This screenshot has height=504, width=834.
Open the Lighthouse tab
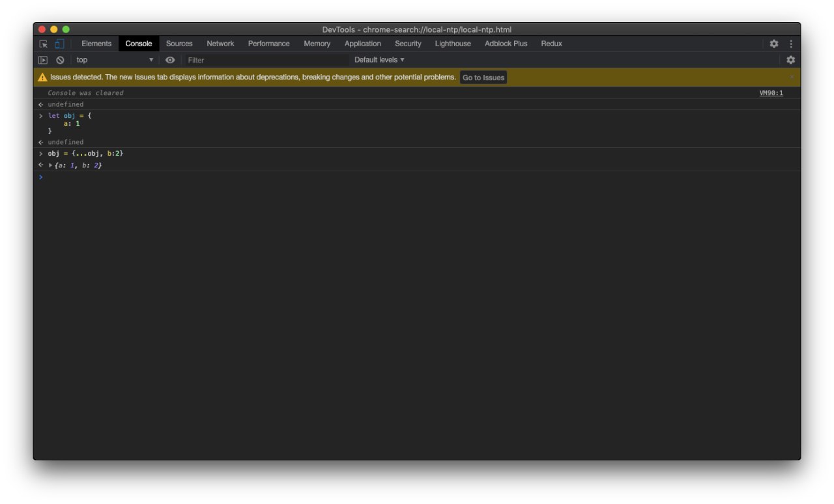[453, 44]
